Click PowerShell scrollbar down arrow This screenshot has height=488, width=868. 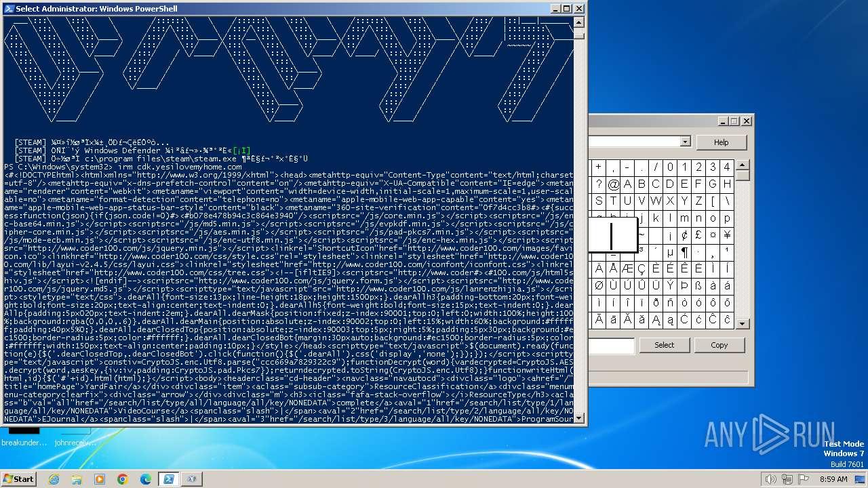click(578, 418)
